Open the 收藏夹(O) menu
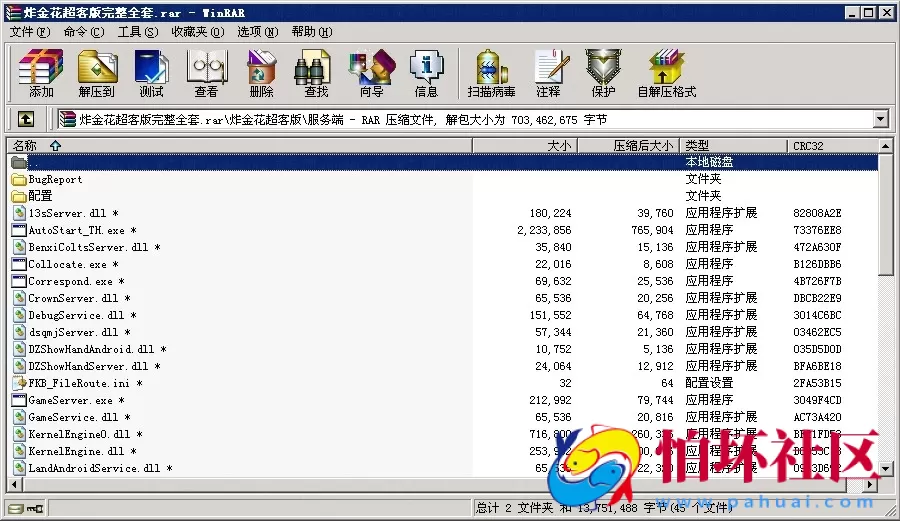This screenshot has width=900, height=521. 198,32
